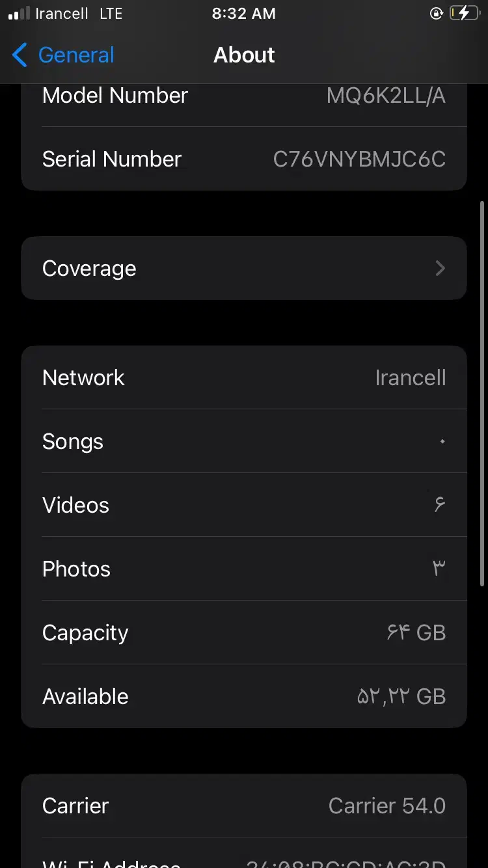
Task: Tap the Photos count row
Action: 243,569
